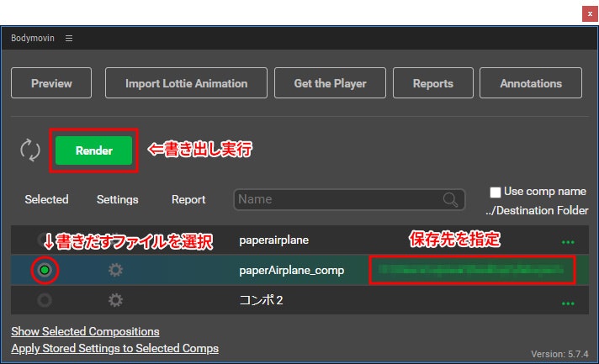The height and width of the screenshot is (364, 599).
Task: Click the Selected column header
Action: (46, 199)
